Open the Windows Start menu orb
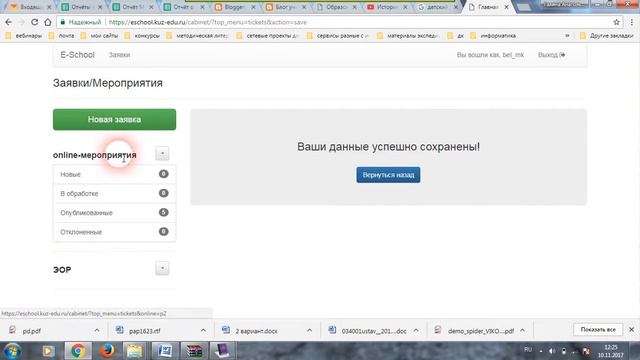Viewport: 640px width, 360px height. 12,351
